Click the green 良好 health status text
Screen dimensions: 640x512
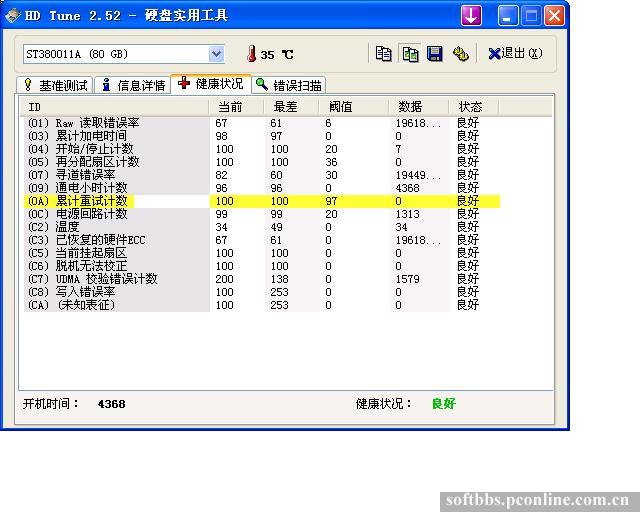tap(444, 404)
